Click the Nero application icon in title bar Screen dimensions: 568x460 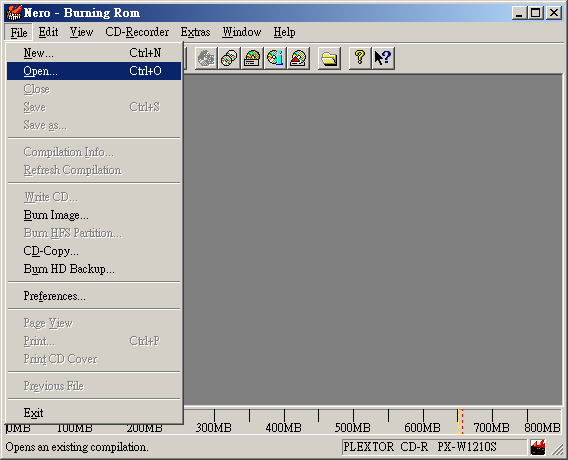click(x=14, y=13)
